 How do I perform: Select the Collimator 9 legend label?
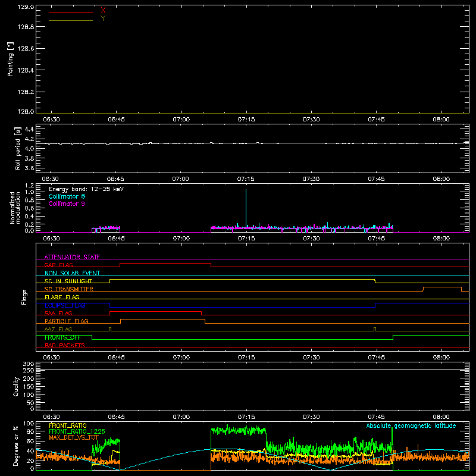[x=67, y=203]
